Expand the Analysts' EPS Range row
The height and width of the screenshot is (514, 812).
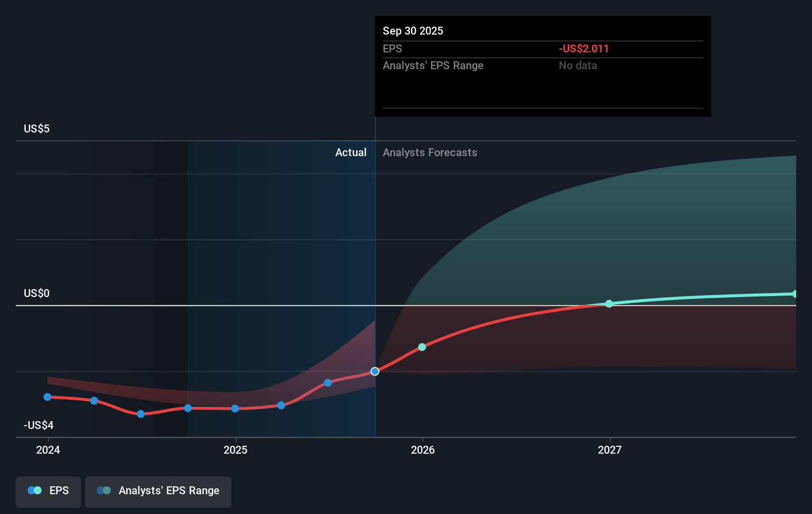point(433,65)
